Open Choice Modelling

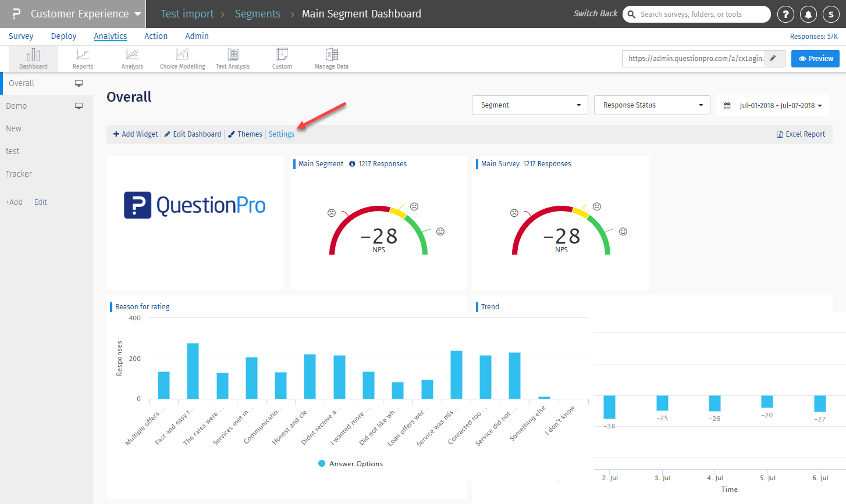pos(182,58)
